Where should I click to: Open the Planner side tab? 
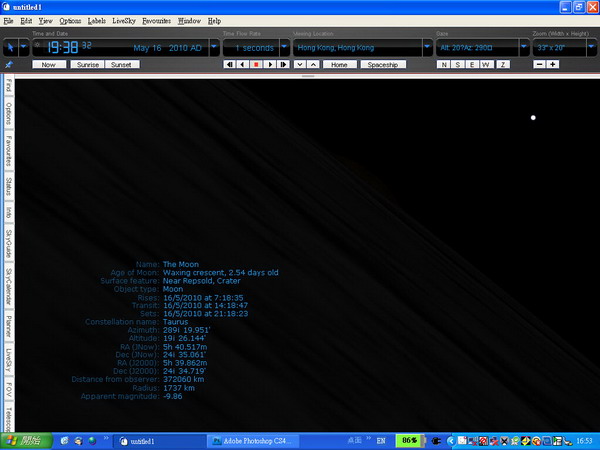(8, 323)
